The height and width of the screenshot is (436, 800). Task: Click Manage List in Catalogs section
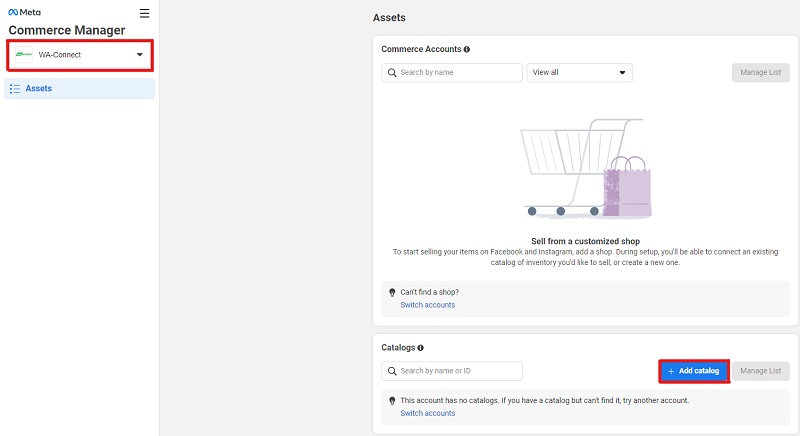[x=761, y=371]
